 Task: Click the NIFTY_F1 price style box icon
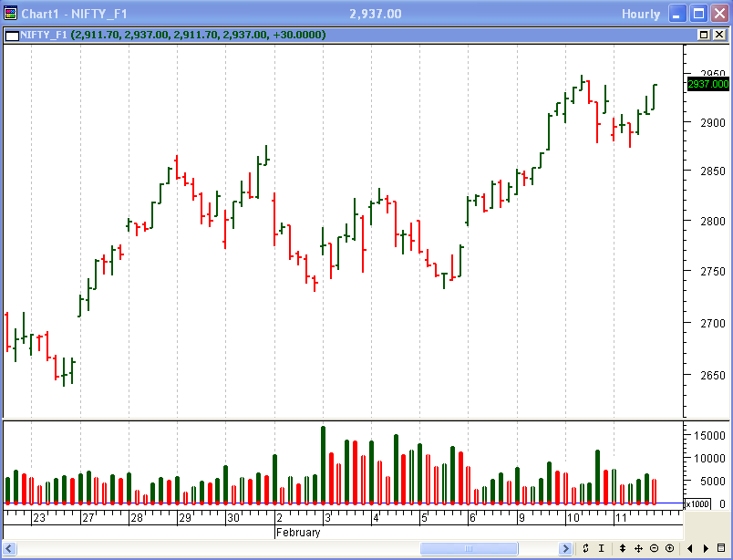coord(12,36)
